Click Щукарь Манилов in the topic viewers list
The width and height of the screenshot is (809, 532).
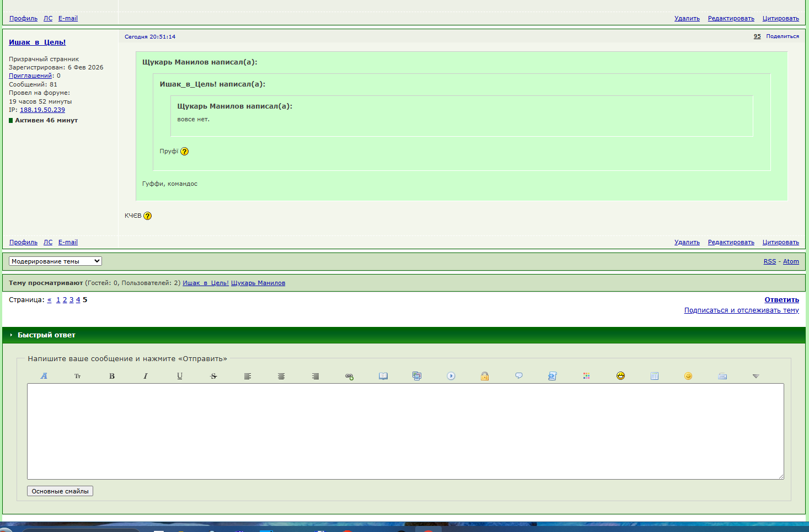(x=258, y=283)
